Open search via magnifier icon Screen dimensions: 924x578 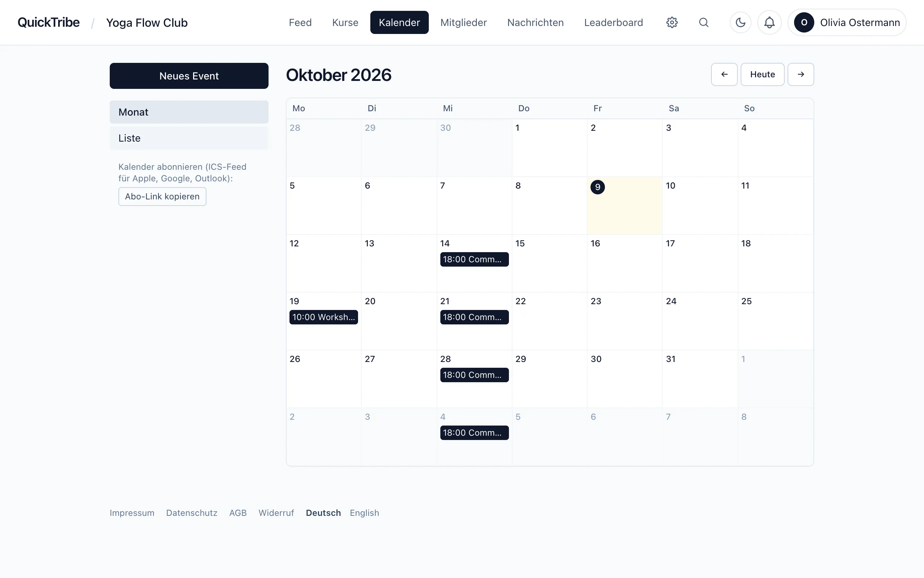click(x=703, y=22)
